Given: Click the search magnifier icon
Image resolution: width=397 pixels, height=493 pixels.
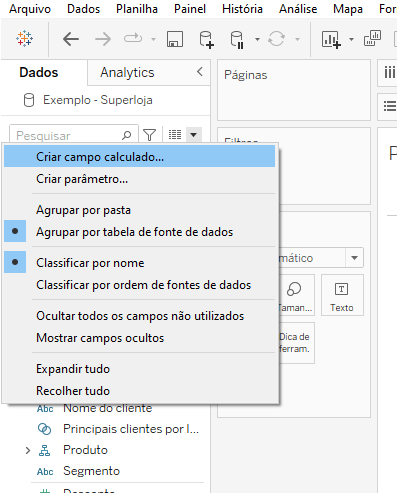Looking at the screenshot, I should point(127,135).
